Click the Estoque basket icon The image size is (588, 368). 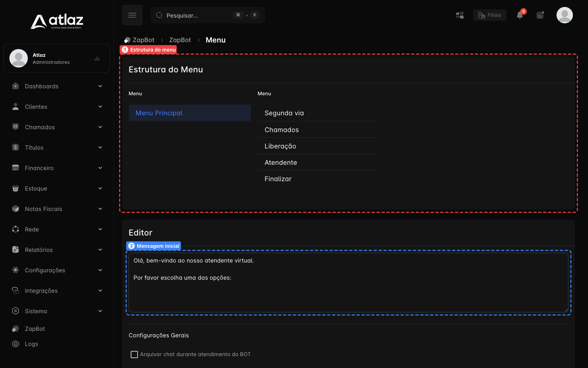(16, 188)
